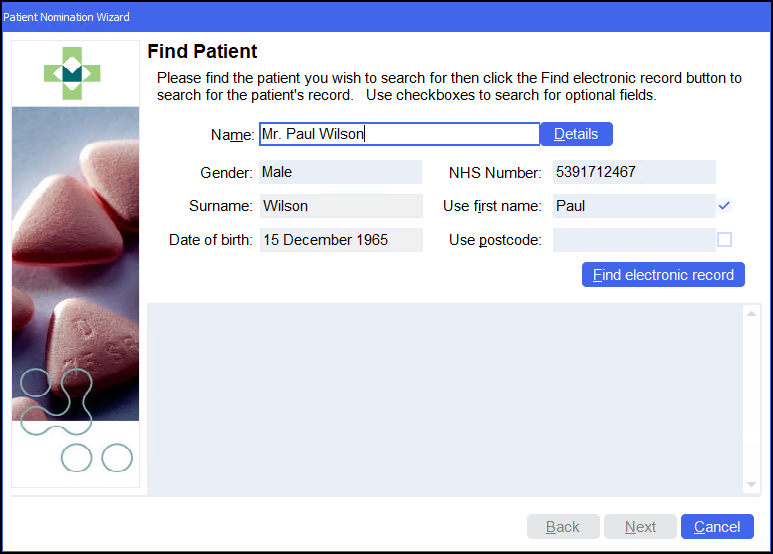Click the pills image in sidebar
The image size is (773, 554).
tap(75, 262)
